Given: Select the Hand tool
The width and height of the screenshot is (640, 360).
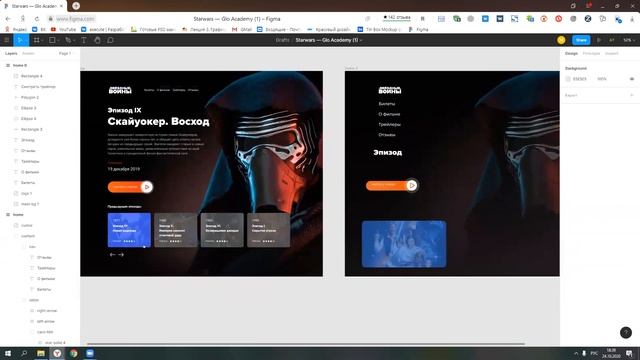Looking at the screenshot, I should click(x=97, y=40).
